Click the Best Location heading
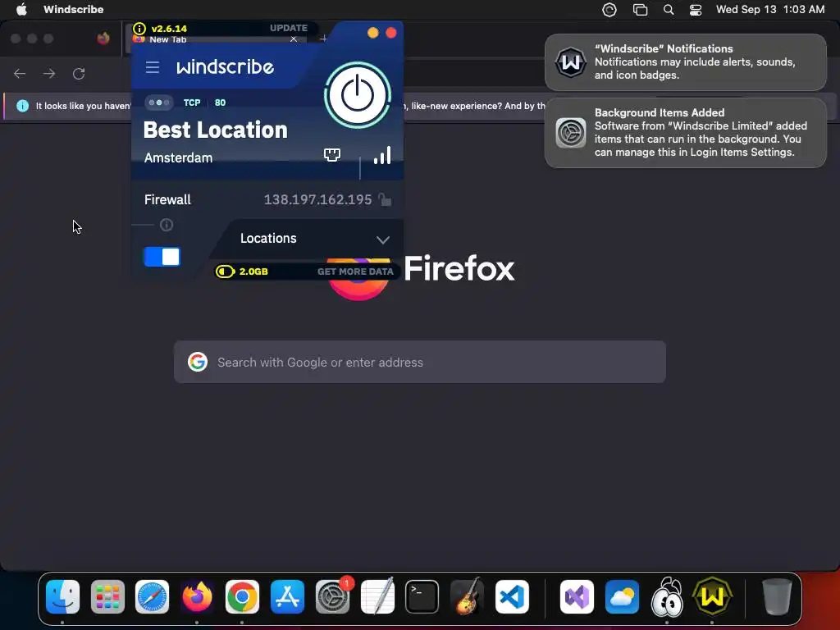 click(x=216, y=130)
